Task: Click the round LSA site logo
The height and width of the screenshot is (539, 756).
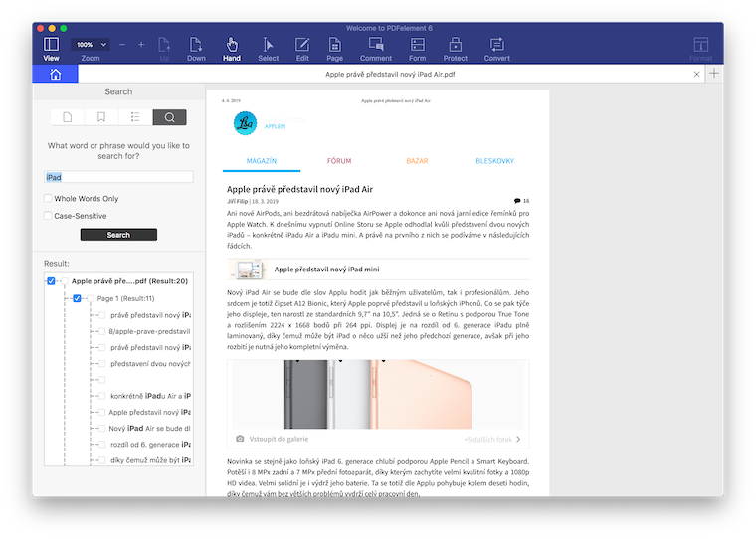Action: 245,123
